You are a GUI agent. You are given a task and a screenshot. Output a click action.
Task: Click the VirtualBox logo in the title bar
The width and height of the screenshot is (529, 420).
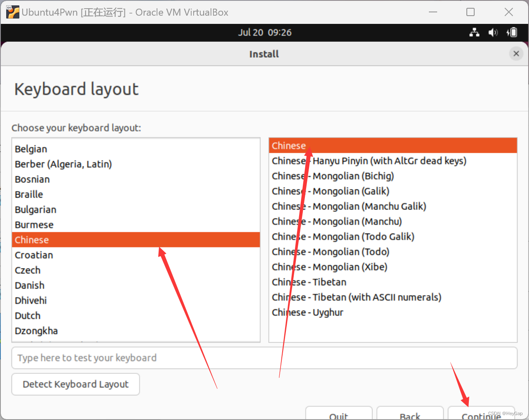[x=12, y=12]
